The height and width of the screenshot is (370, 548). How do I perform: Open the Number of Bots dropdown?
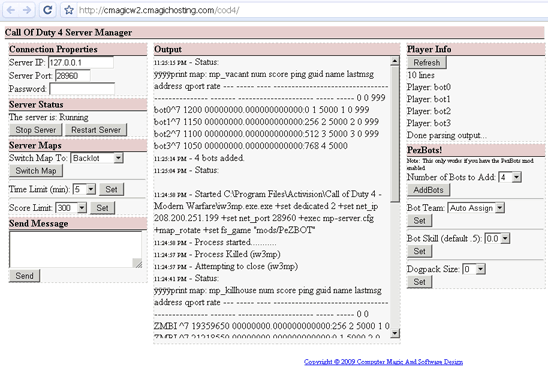(510, 177)
